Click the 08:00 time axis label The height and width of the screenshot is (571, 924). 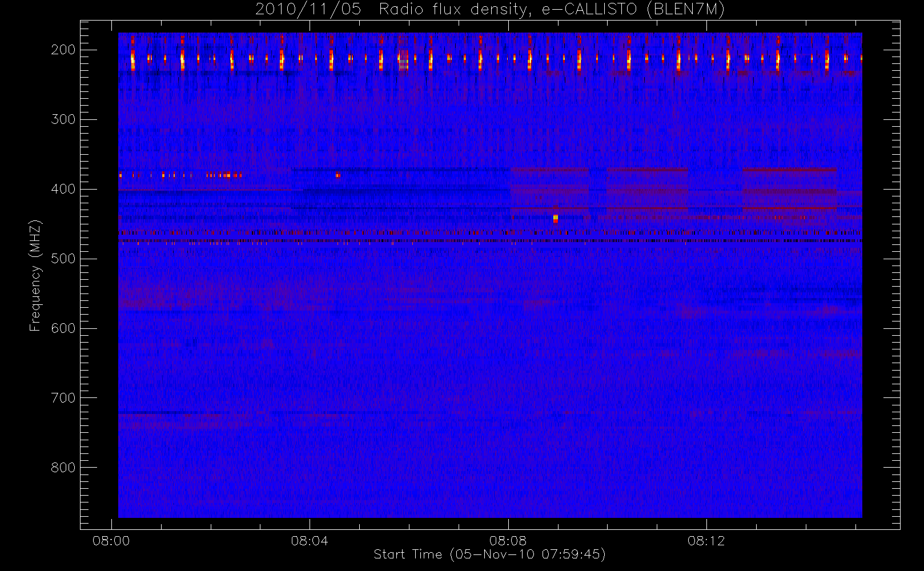coord(111,541)
